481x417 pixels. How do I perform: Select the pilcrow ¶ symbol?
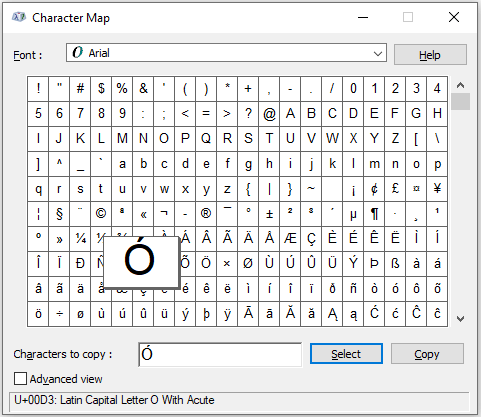coord(374,214)
